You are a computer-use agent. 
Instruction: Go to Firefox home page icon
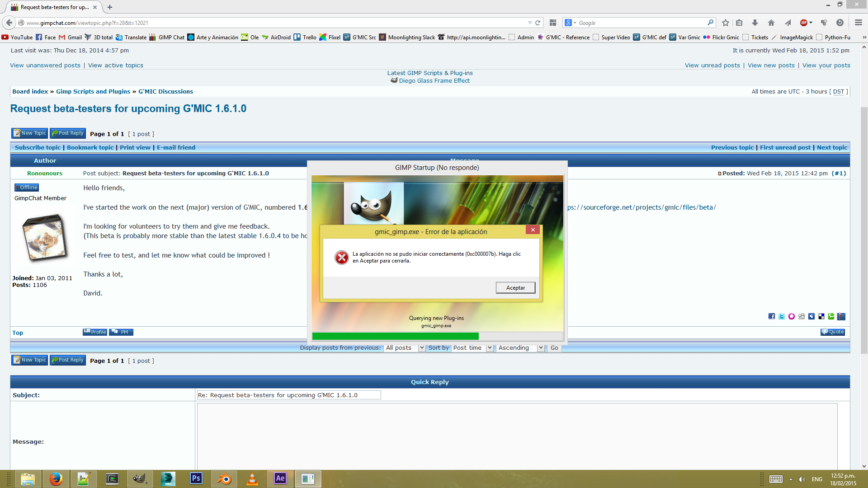[771, 23]
